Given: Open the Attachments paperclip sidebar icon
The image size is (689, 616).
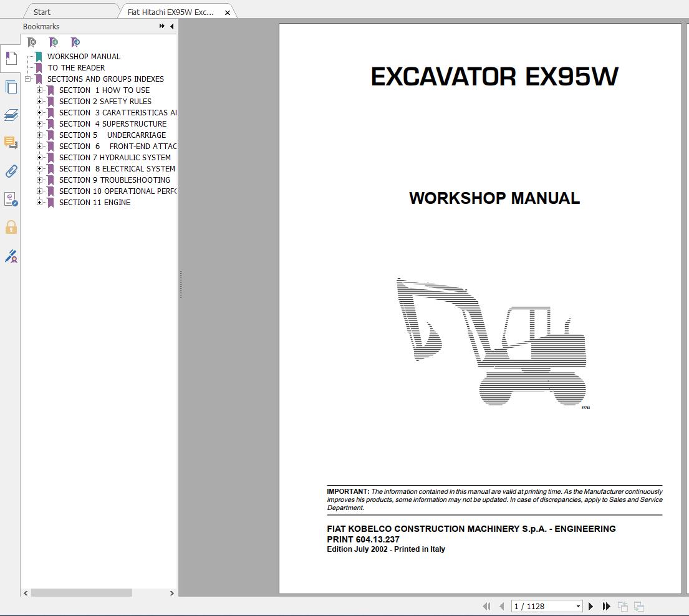Looking at the screenshot, I should coord(11,171).
